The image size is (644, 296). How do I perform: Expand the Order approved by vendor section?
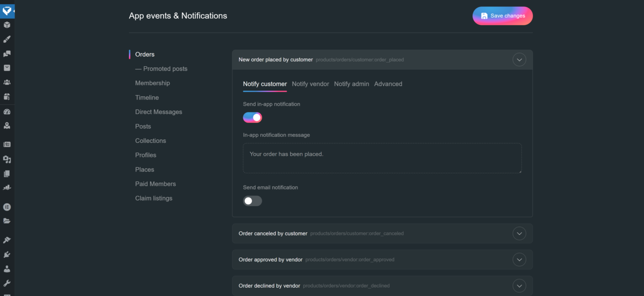coord(519,260)
